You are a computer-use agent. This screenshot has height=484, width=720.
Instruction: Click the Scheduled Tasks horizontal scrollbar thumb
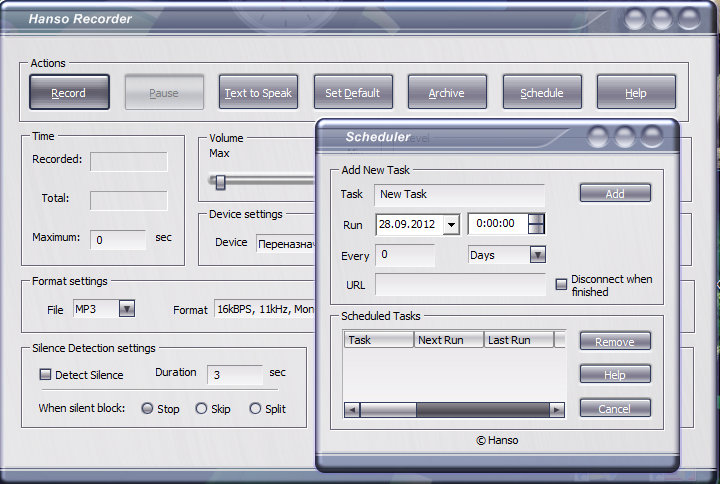click(388, 410)
